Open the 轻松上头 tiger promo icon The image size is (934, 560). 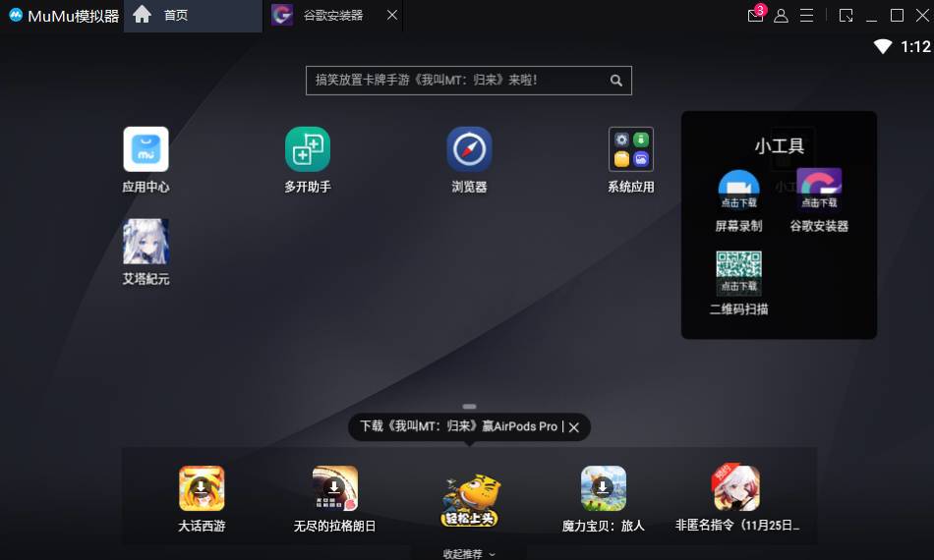[x=470, y=500]
